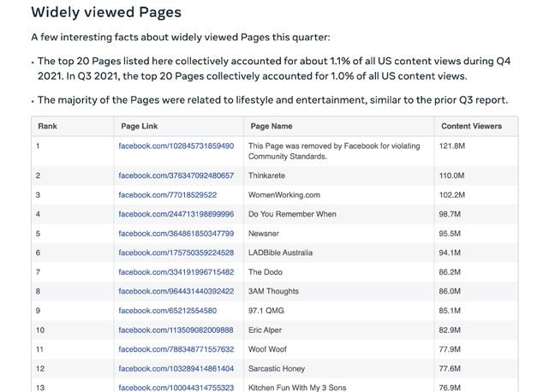The image size is (537, 392).
Task: Open the 3AM Thoughts page link
Action: tap(176, 292)
